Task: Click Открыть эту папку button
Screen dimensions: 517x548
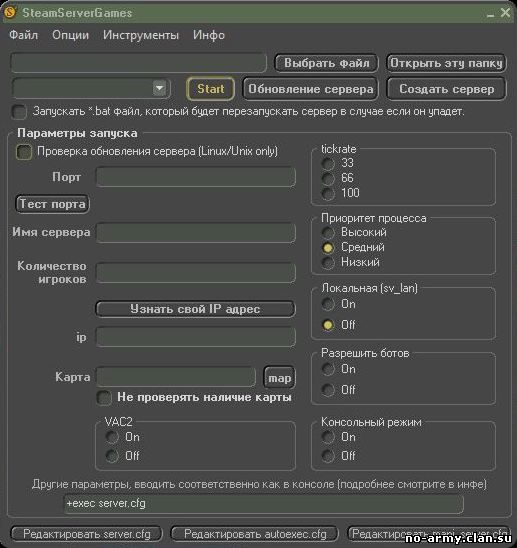Action: (x=446, y=63)
